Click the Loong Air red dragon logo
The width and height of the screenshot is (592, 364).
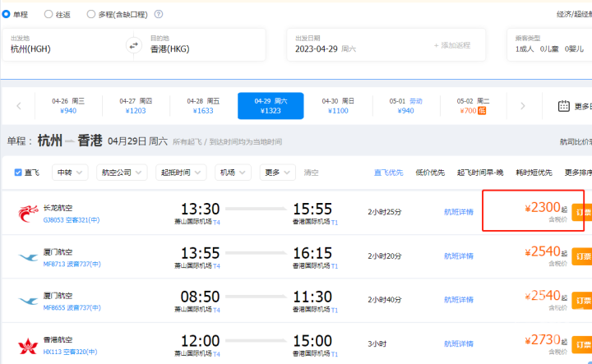(x=28, y=214)
